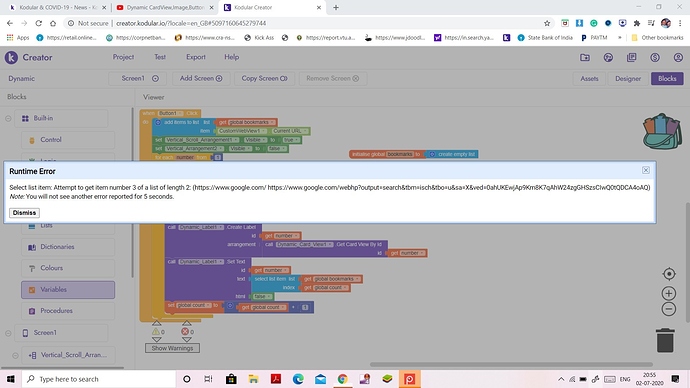Click Show Warnings button

click(172, 348)
